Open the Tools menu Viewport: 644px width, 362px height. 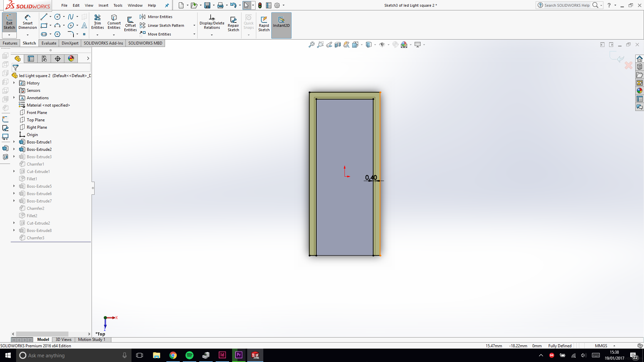(x=118, y=5)
